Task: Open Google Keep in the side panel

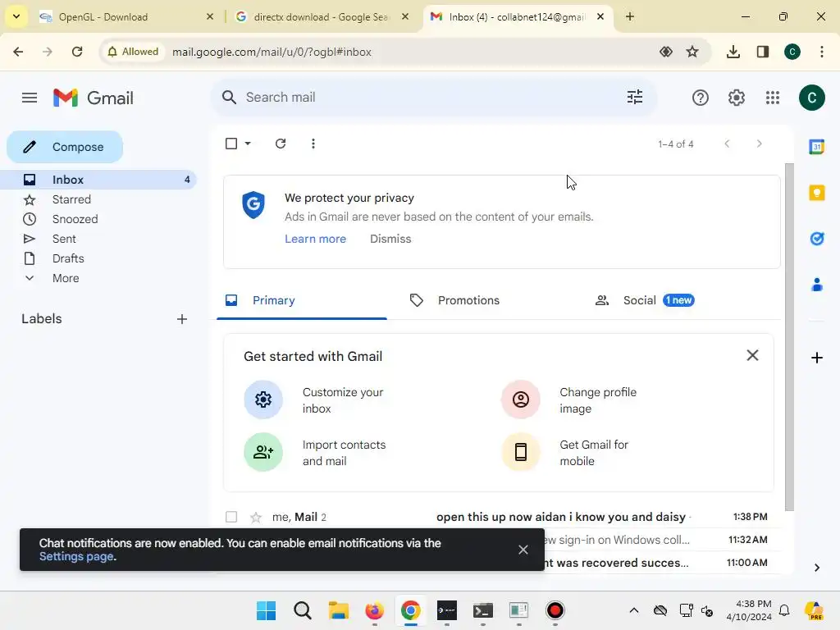Action: 816,192
